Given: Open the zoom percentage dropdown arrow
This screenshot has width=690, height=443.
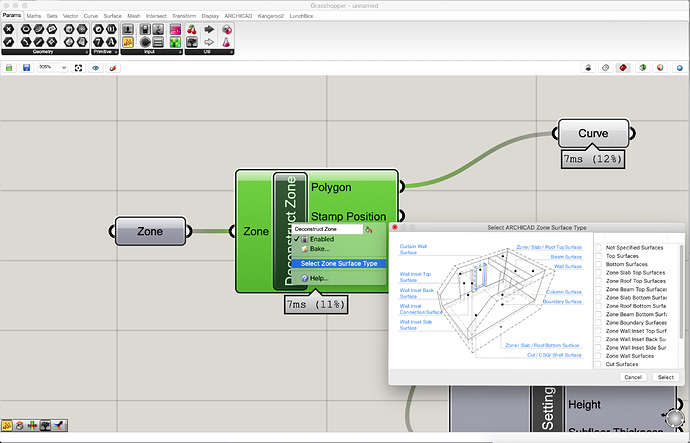Looking at the screenshot, I should point(64,67).
